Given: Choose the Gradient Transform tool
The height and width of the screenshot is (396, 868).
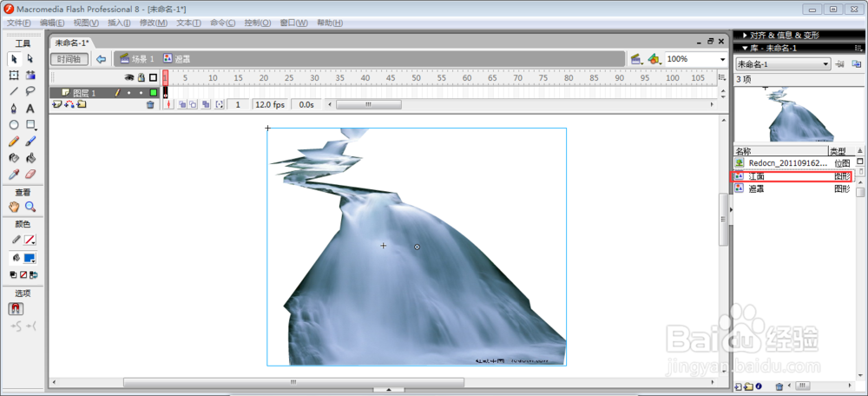Looking at the screenshot, I should click(x=30, y=76).
